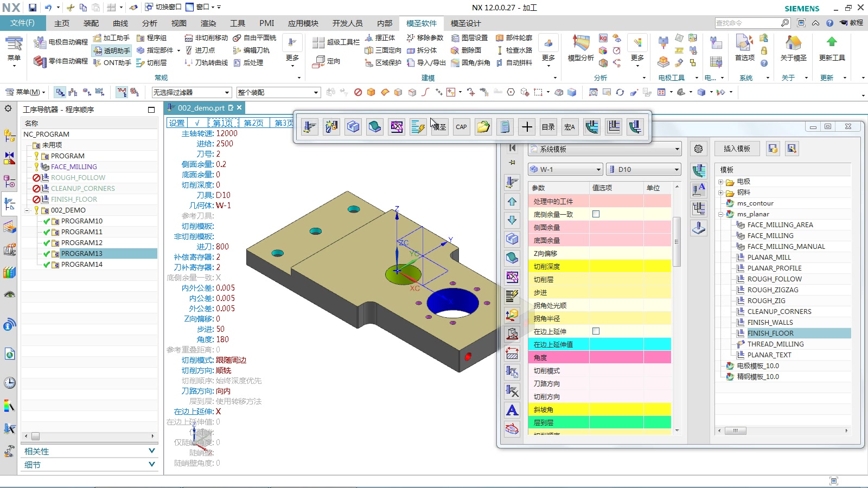Select the 在边上延伸值 cyan row
Image resolution: width=868 pixels, height=488 pixels.
pos(599,344)
